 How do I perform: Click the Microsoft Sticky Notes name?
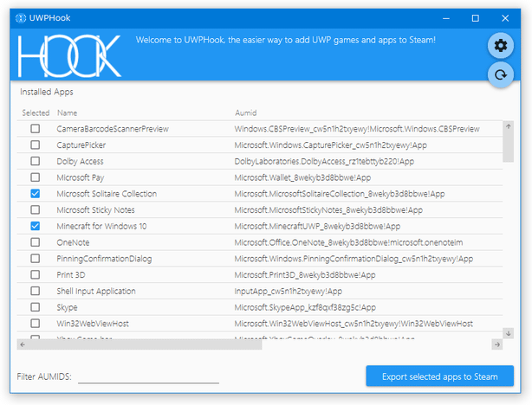(x=95, y=210)
